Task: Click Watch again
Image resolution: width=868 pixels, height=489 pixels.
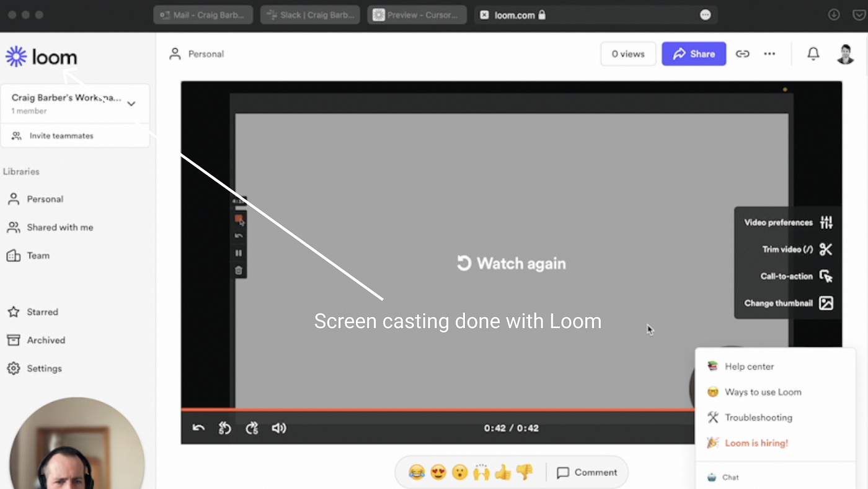Action: point(511,263)
